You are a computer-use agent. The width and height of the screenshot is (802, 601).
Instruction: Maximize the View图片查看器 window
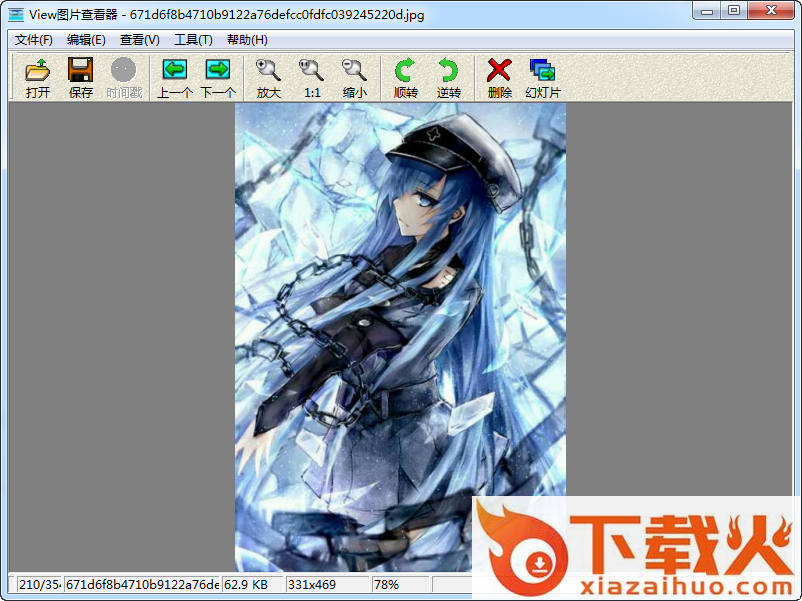pos(734,11)
